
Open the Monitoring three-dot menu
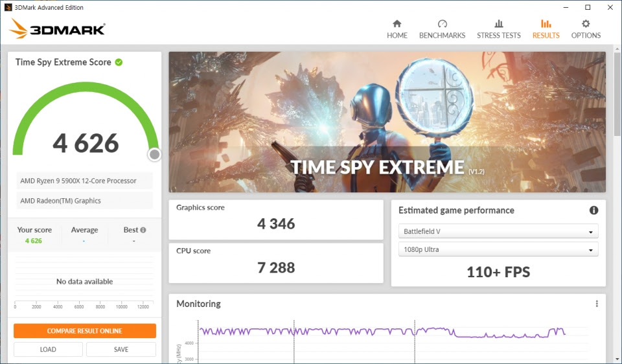point(597,304)
